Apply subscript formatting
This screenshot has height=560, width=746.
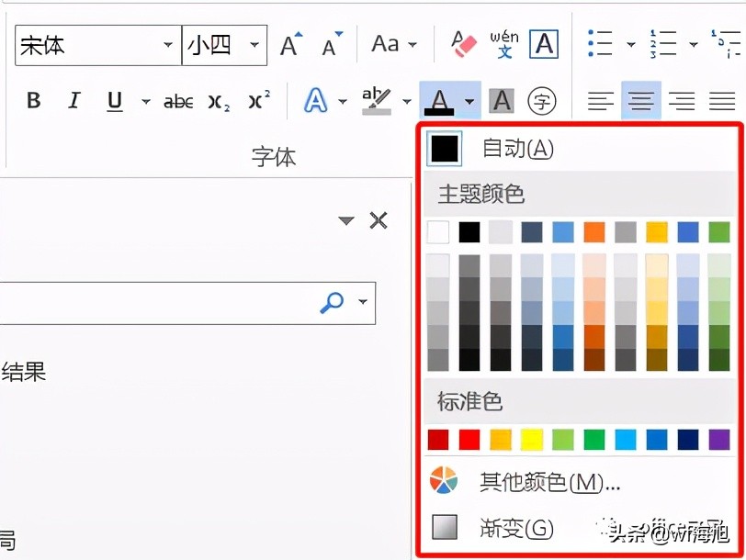[217, 101]
